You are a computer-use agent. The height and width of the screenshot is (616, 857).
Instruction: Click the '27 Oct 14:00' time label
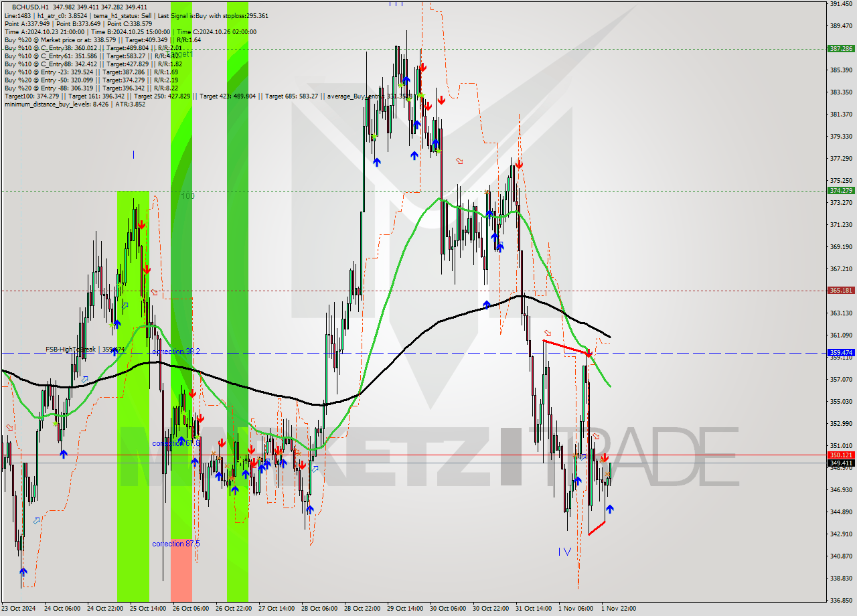pos(276,609)
